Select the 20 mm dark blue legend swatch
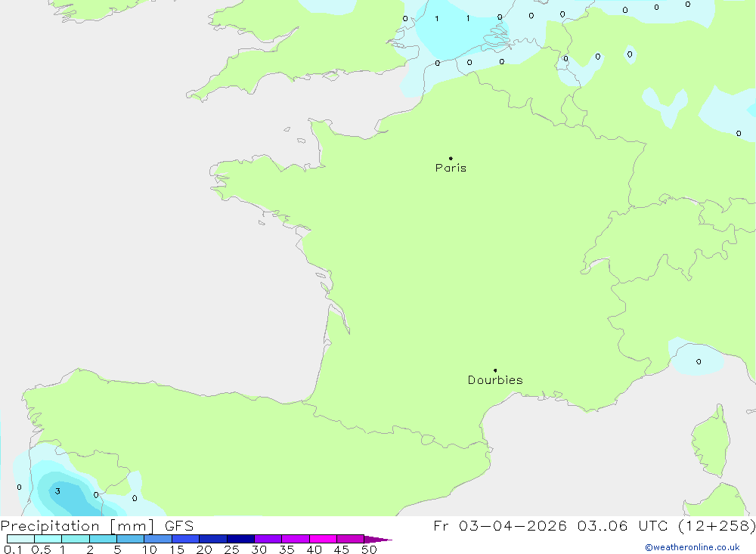756x554 pixels. (x=212, y=539)
